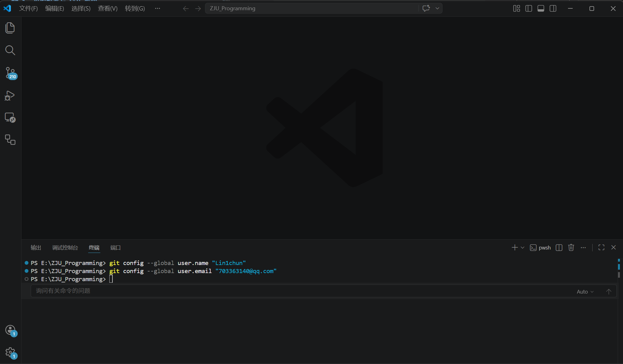Send the terminal chat question arrow
The image size is (623, 364).
point(609,291)
